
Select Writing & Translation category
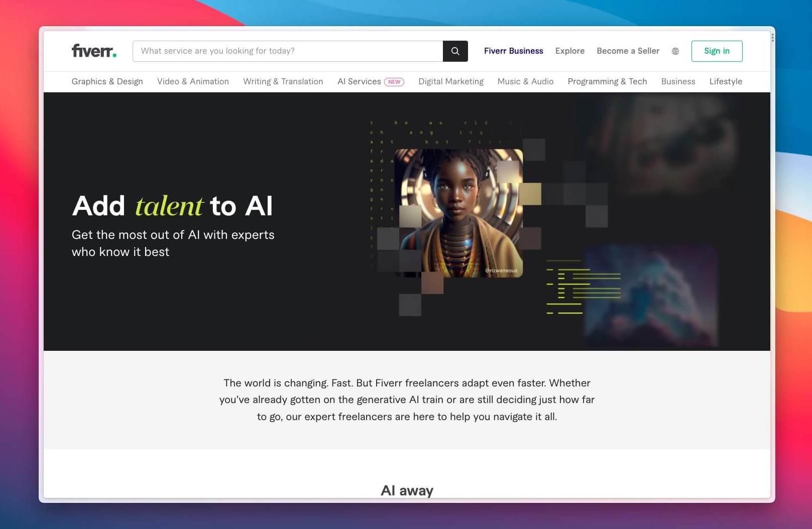coord(283,81)
